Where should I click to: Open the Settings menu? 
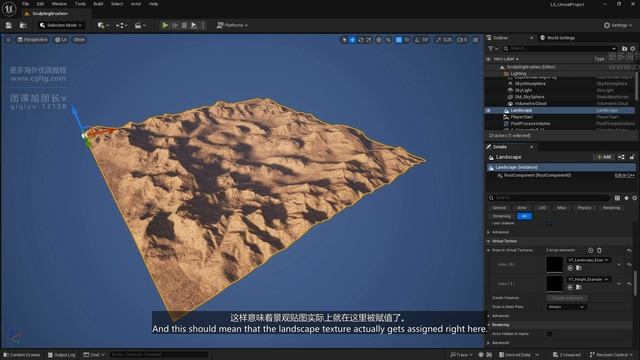(617, 25)
